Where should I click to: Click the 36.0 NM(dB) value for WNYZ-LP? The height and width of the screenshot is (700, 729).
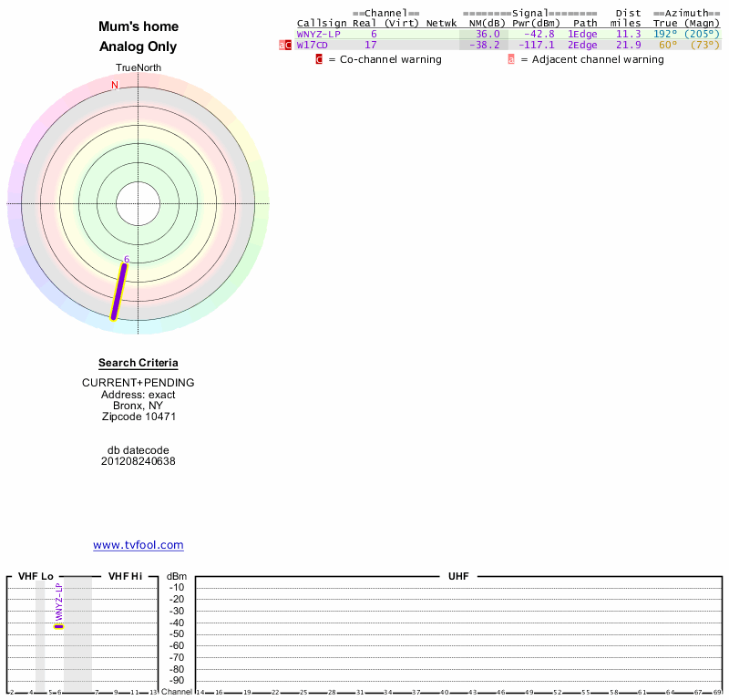(490, 34)
